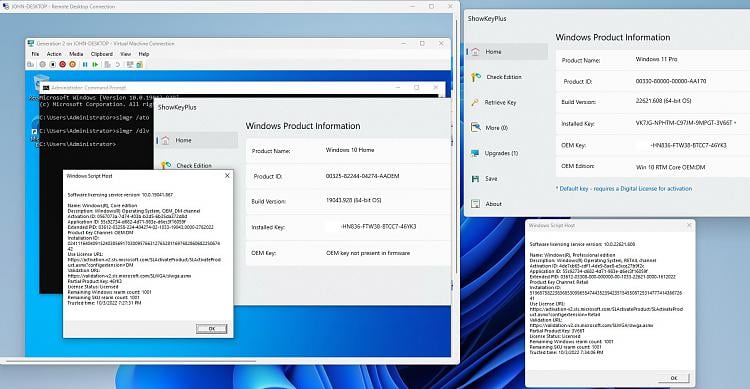
Task: Click the horizontal scrollbar of Remote Desktop window
Action: point(130,361)
